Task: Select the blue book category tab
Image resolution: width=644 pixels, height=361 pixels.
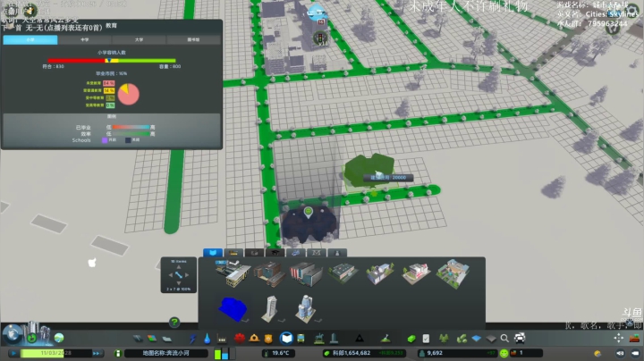Action: click(213, 253)
